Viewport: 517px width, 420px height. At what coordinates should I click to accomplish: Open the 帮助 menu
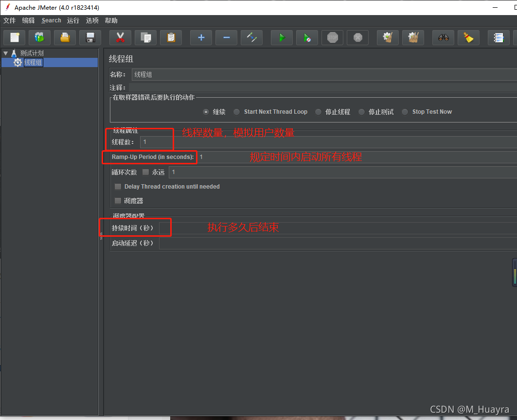(111, 20)
